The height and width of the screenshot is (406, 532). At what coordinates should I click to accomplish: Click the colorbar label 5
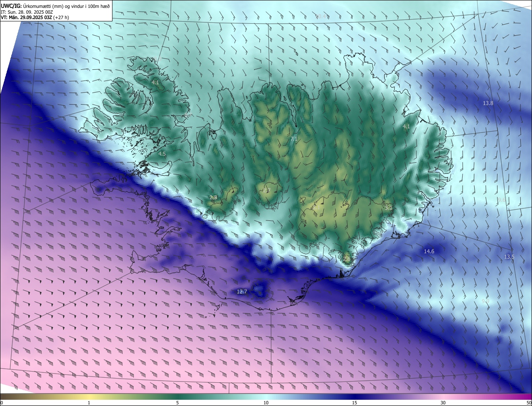tap(177, 403)
